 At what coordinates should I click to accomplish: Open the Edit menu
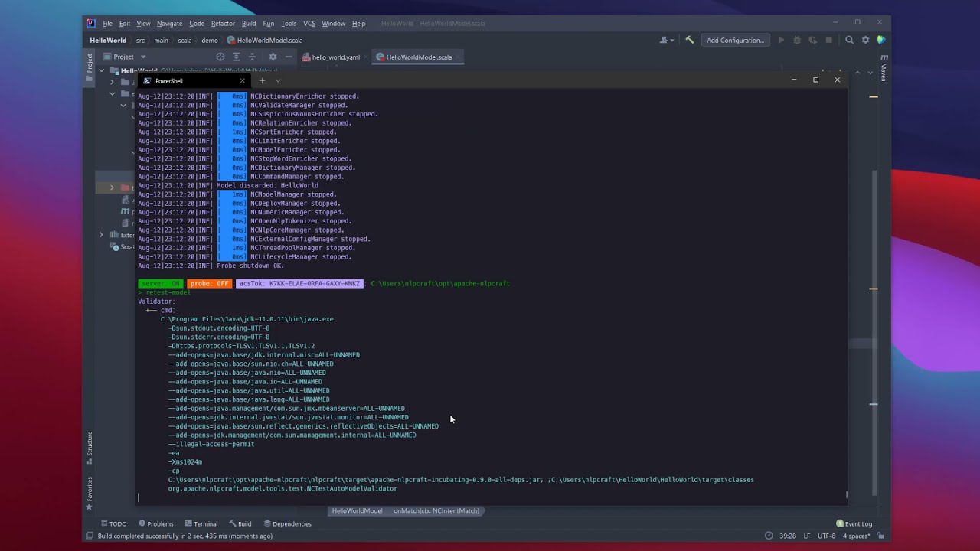[x=124, y=24]
